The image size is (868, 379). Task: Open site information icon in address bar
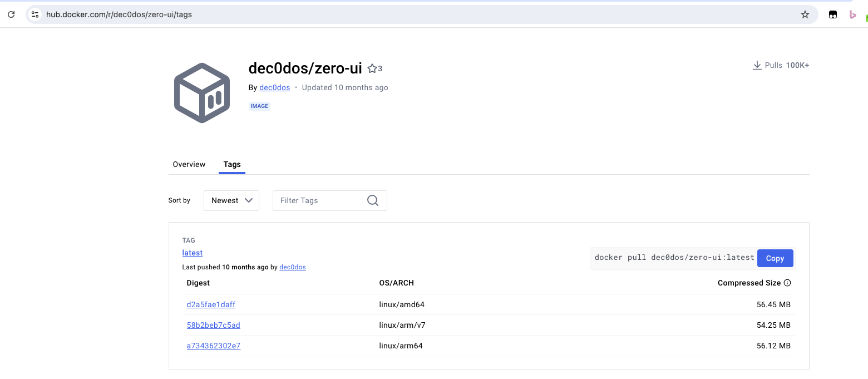point(35,14)
